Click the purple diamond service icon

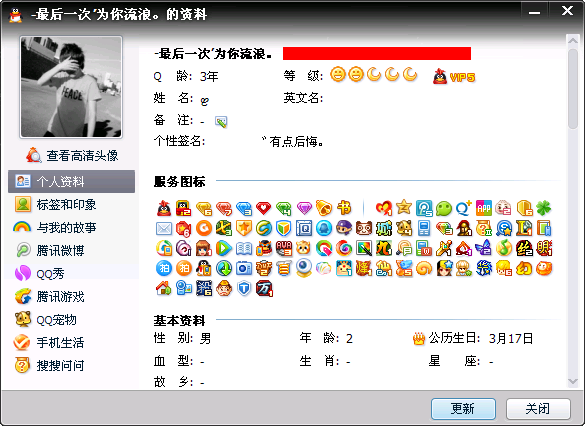point(304,208)
